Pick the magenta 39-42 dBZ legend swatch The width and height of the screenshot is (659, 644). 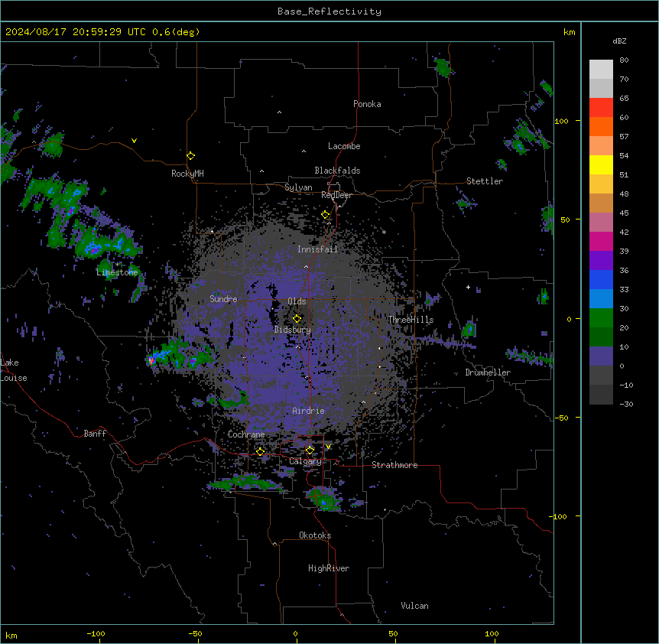point(601,241)
